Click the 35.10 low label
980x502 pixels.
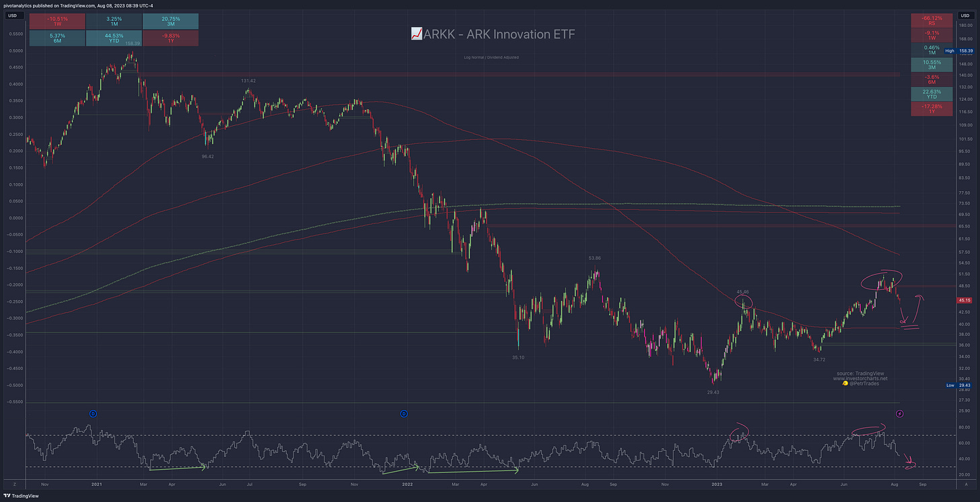tap(518, 357)
